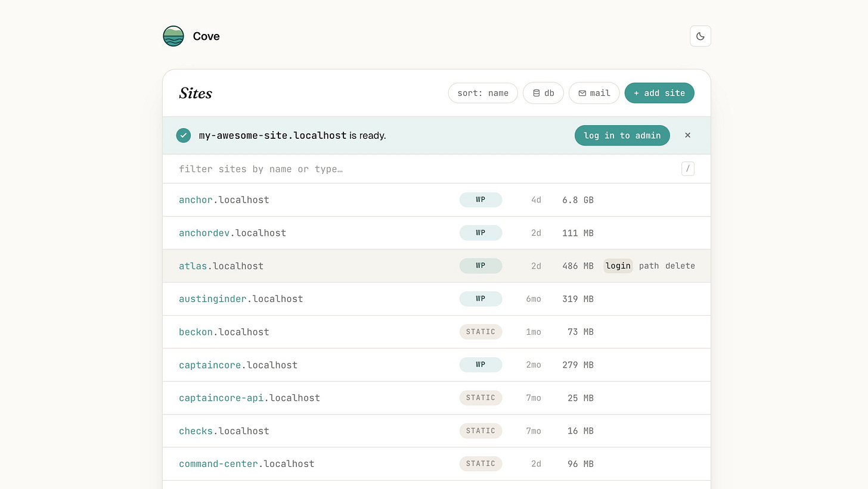
Task: Click path on the atlas row
Action: point(649,266)
